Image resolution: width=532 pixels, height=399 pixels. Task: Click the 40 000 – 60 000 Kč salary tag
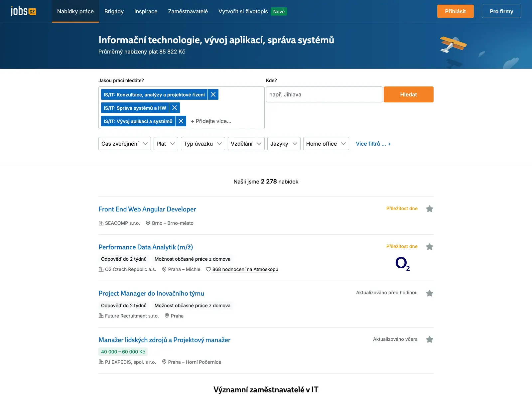123,352
